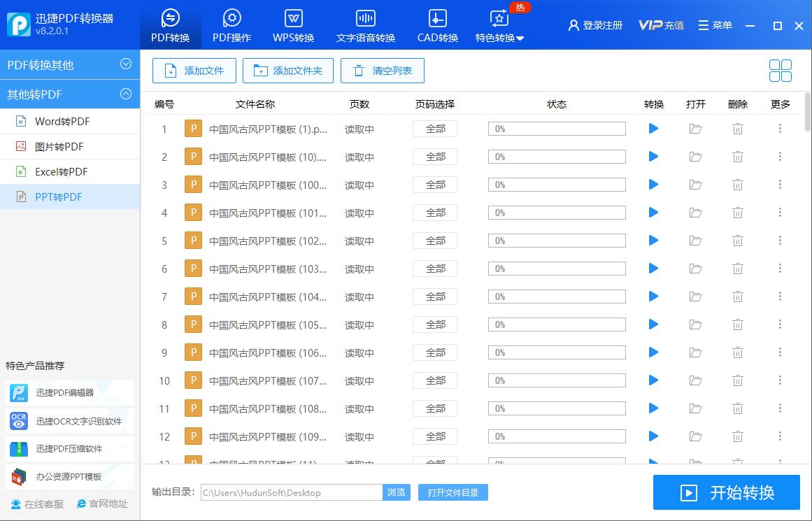
Task: Click the progress bar of file 5
Action: (x=557, y=240)
